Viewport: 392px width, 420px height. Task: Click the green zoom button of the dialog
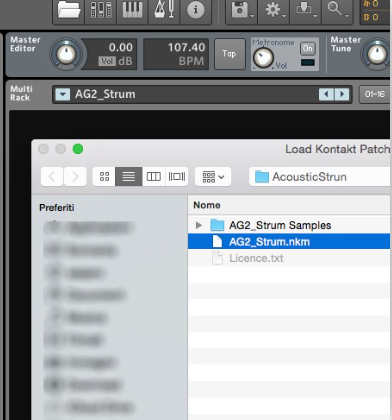78,149
